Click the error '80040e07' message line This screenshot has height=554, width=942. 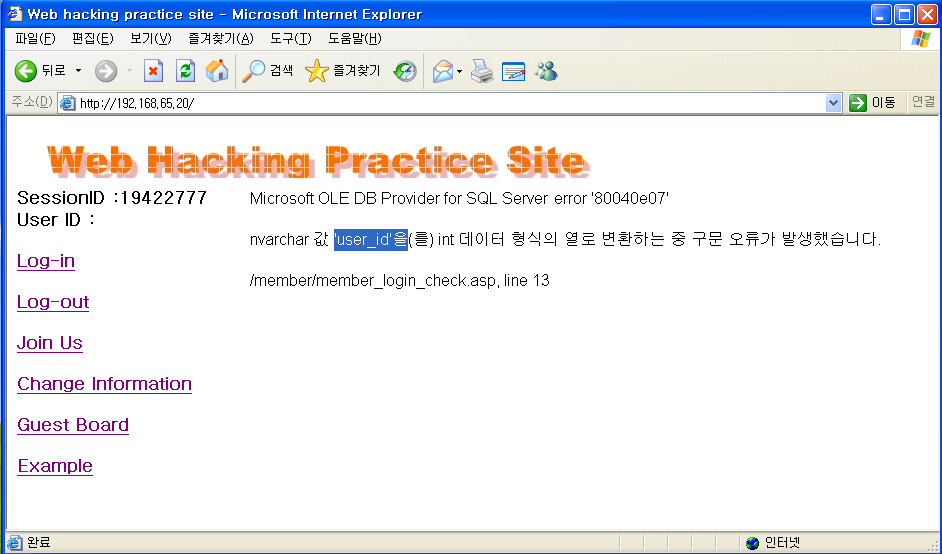459,198
